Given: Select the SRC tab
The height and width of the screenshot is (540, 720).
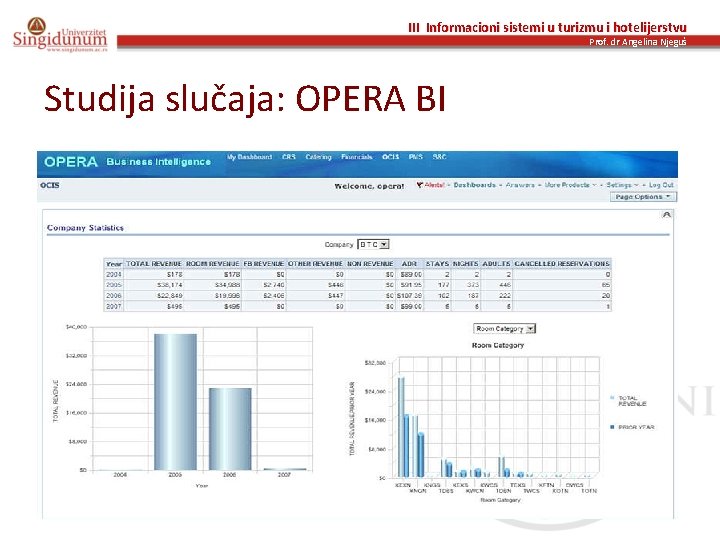Looking at the screenshot, I should pos(439,157).
